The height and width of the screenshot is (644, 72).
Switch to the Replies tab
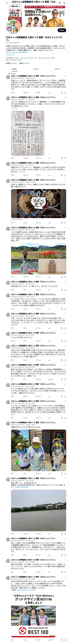(x=36, y=69)
